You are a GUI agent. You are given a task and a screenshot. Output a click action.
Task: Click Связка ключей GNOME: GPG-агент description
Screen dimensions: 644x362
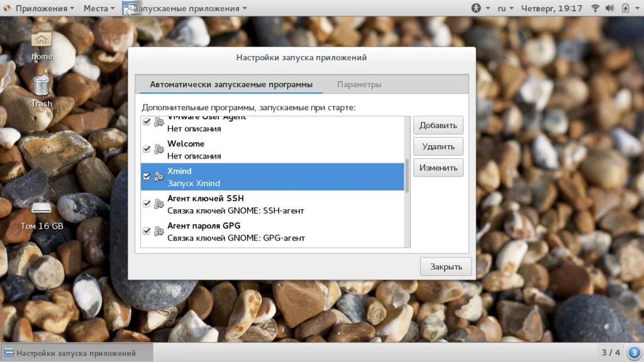point(236,238)
